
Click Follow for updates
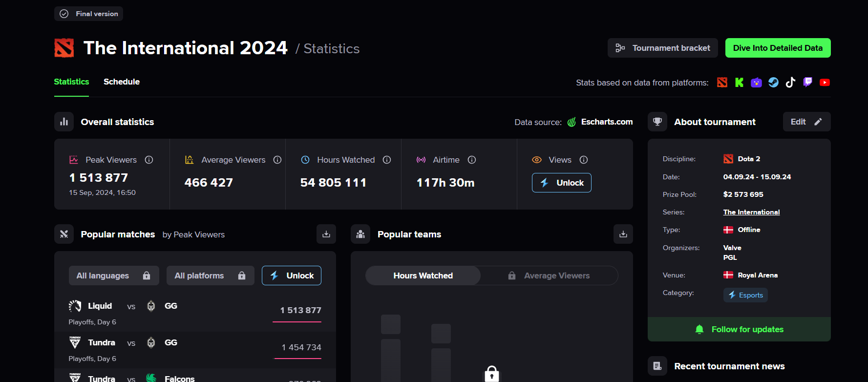click(739, 329)
